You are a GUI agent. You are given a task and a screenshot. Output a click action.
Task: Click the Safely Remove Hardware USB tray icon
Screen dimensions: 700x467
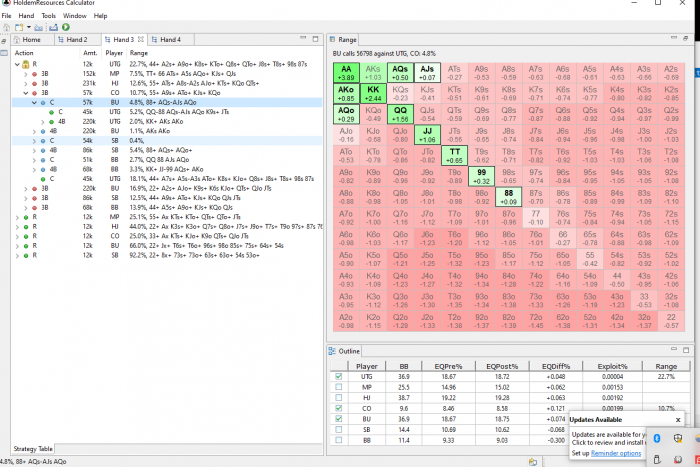657,459
